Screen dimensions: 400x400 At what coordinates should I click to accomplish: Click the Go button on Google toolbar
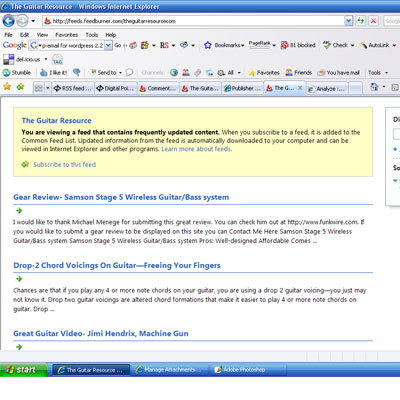click(118, 45)
